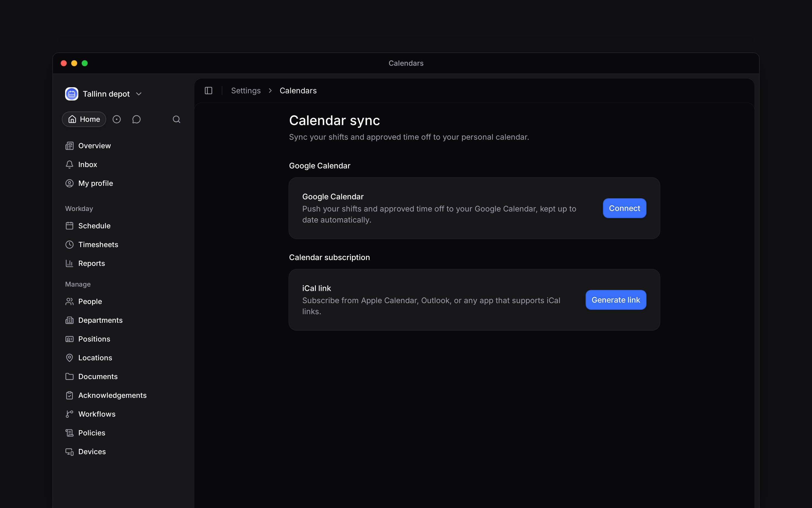
Task: Click the Departments building icon
Action: pyautogui.click(x=70, y=320)
